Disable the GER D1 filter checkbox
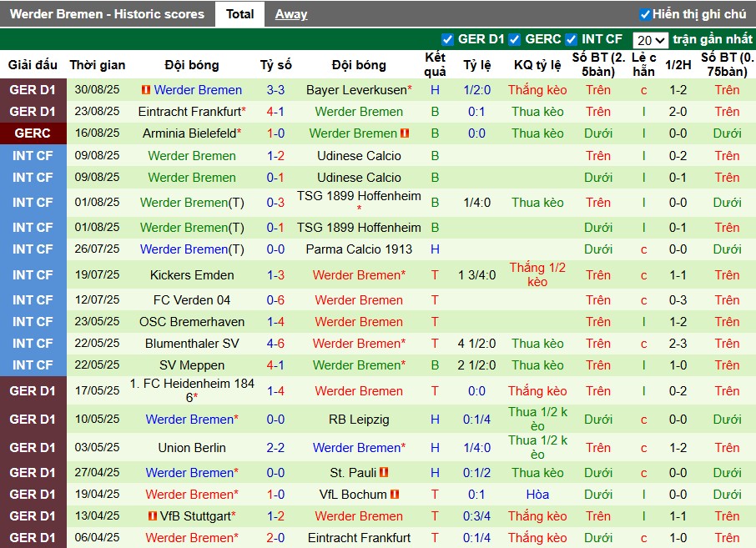 click(448, 39)
